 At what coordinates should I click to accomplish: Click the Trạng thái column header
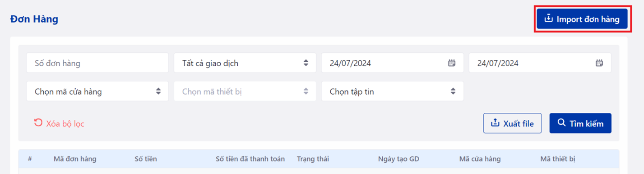[313, 159]
